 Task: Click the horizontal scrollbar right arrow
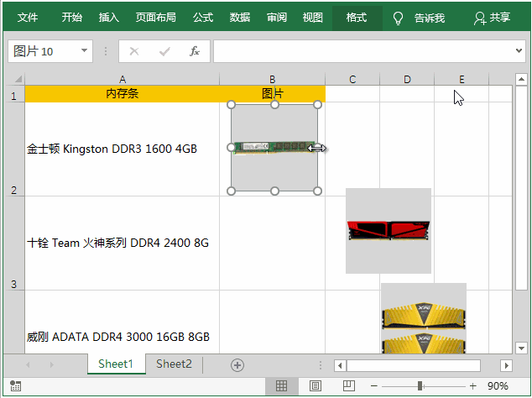pyautogui.click(x=506, y=366)
